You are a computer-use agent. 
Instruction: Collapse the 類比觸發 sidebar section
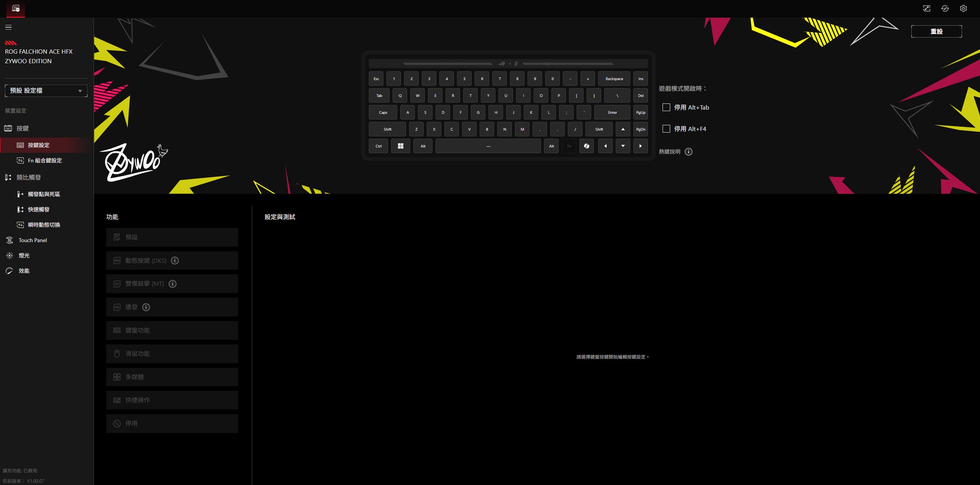coord(28,177)
